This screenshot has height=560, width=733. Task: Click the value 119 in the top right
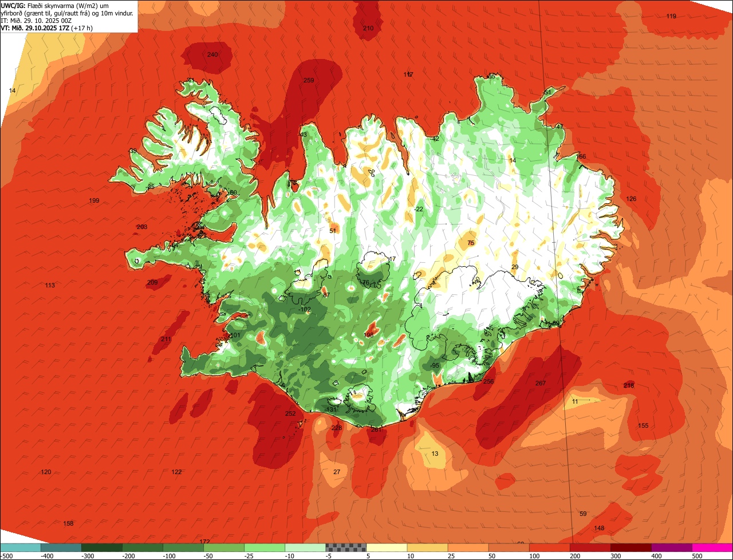click(x=671, y=16)
